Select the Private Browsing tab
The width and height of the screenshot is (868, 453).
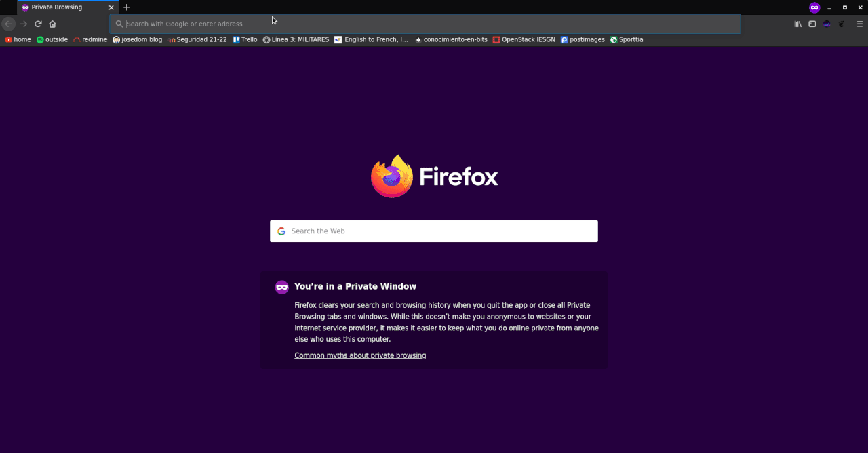pyautogui.click(x=68, y=7)
